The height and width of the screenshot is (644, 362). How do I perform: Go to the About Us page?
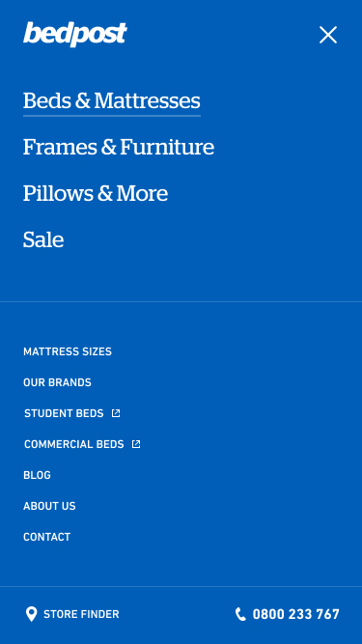49,506
